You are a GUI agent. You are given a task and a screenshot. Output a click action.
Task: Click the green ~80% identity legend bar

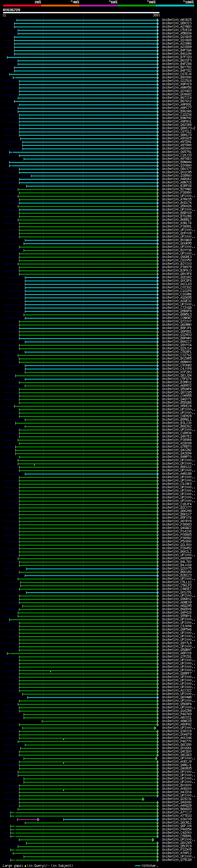(137, 6)
